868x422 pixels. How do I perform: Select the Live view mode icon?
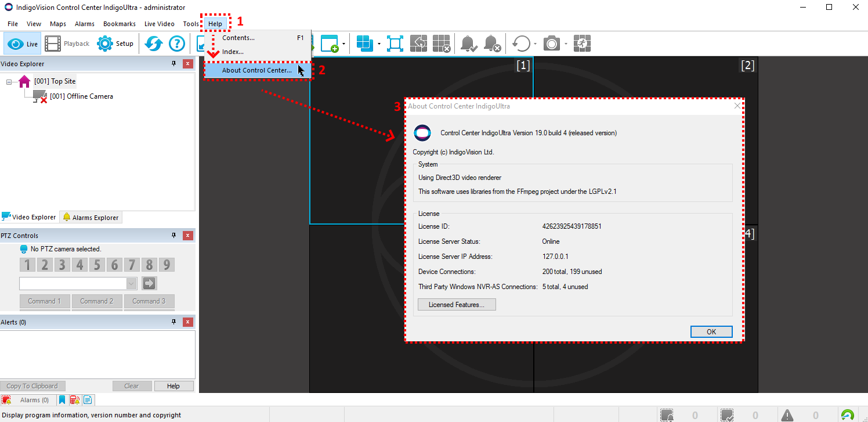(22, 43)
